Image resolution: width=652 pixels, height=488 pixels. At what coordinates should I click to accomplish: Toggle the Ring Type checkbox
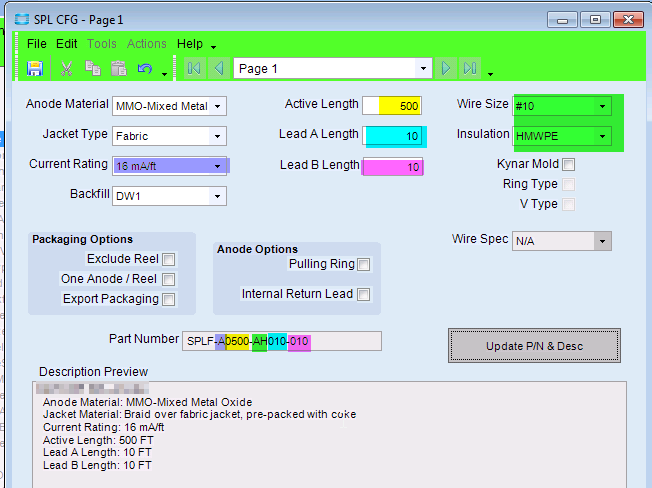coord(568,184)
